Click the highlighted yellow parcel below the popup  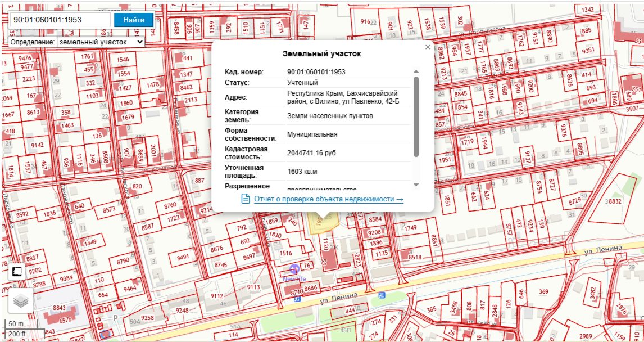[324, 223]
